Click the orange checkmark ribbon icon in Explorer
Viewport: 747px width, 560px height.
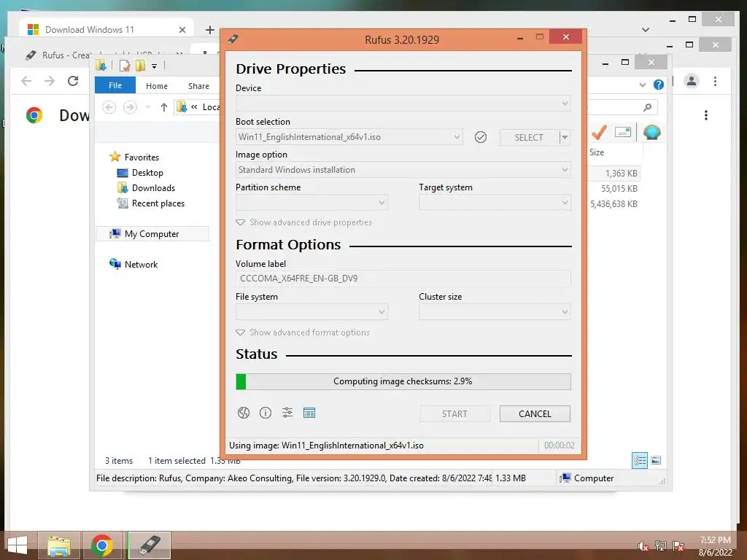[x=599, y=132]
